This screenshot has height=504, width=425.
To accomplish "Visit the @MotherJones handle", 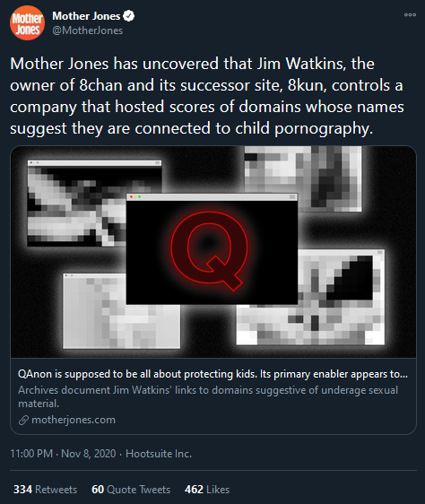I will pyautogui.click(x=88, y=30).
